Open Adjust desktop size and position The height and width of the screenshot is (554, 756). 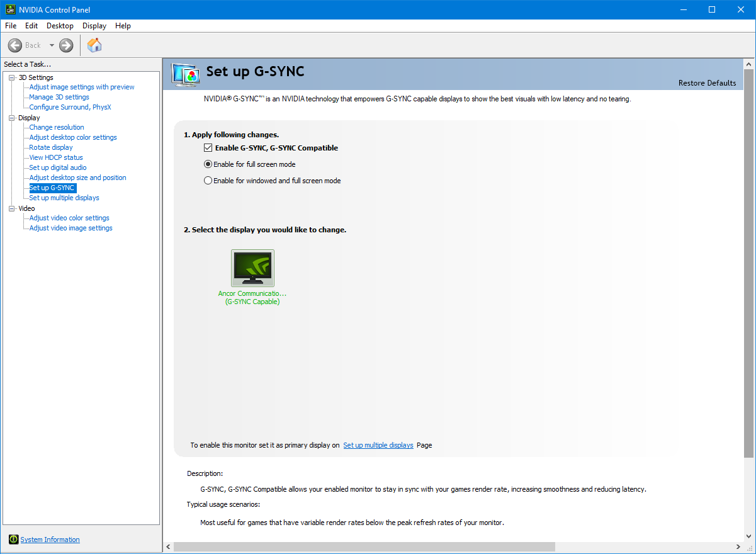click(77, 178)
